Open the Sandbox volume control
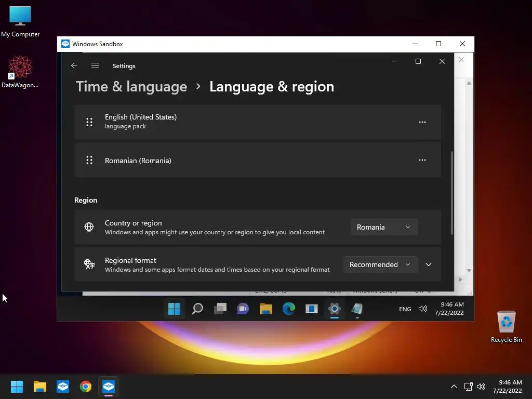532x399 pixels. pyautogui.click(x=423, y=309)
